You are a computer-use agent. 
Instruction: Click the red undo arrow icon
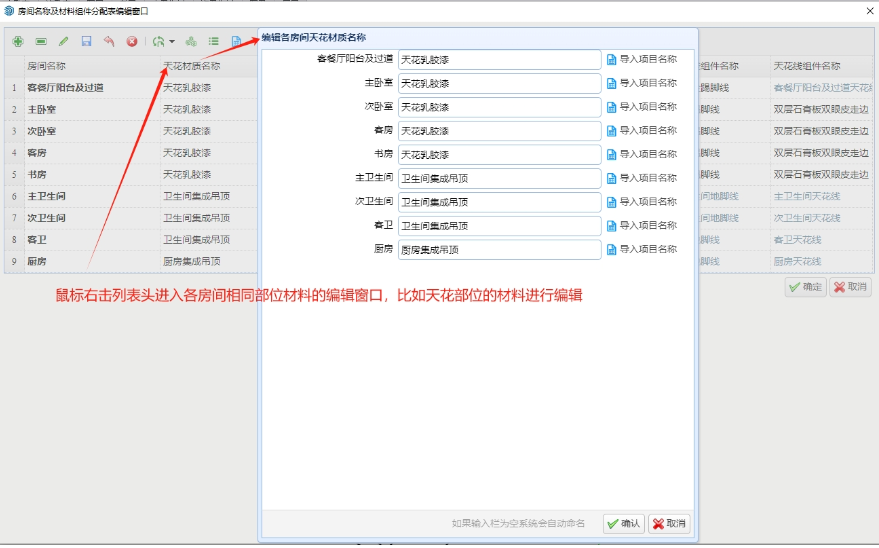[109, 42]
